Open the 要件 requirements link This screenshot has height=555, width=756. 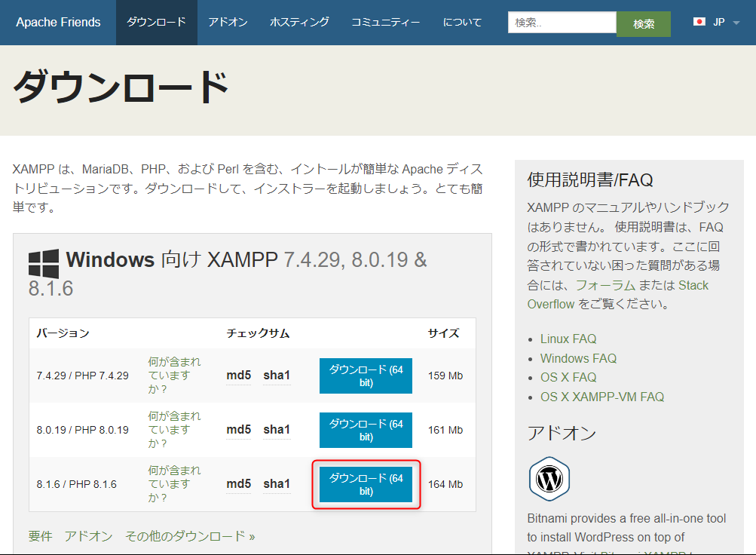(40, 536)
